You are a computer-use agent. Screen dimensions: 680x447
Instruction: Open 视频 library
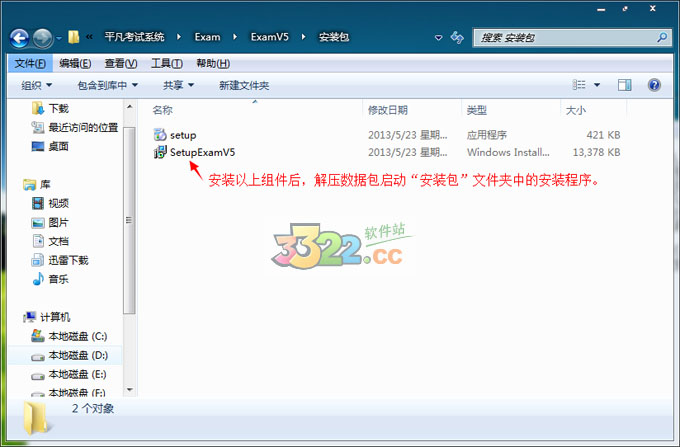click(x=59, y=203)
